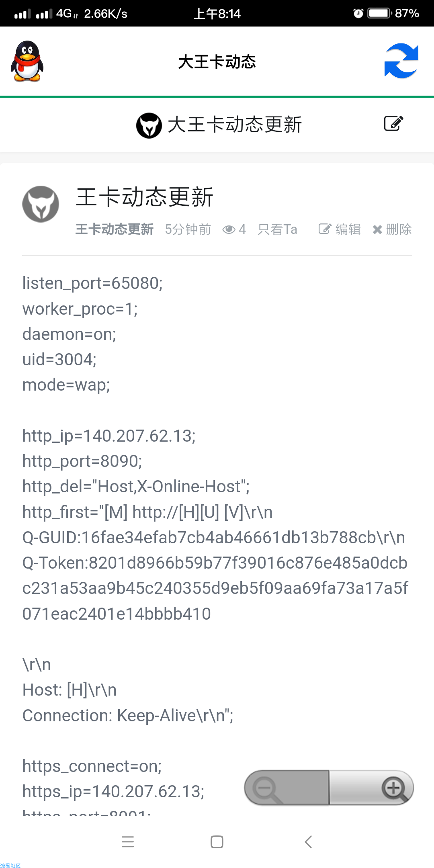Tap the alarm clock status icon
The height and width of the screenshot is (868, 434).
[358, 13]
